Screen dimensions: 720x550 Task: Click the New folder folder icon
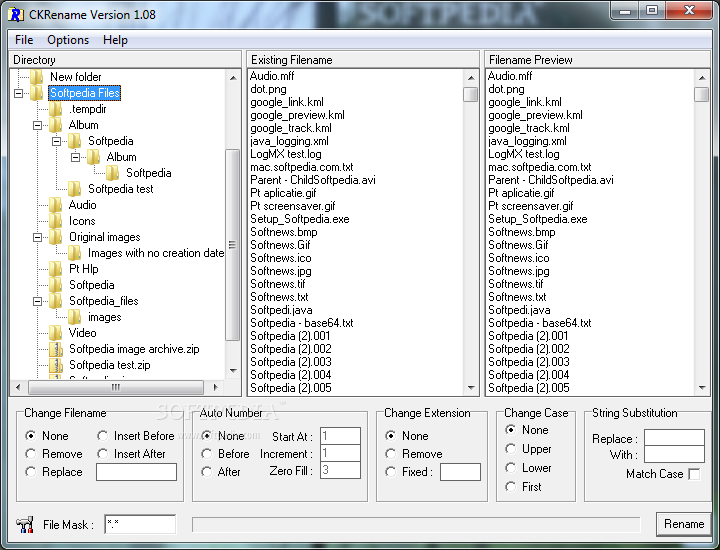point(37,77)
